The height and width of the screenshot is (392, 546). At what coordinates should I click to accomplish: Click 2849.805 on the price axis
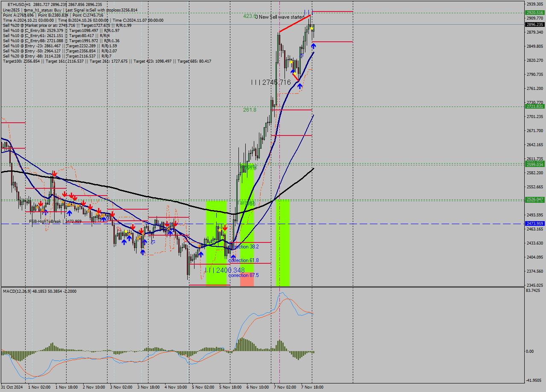point(535,46)
